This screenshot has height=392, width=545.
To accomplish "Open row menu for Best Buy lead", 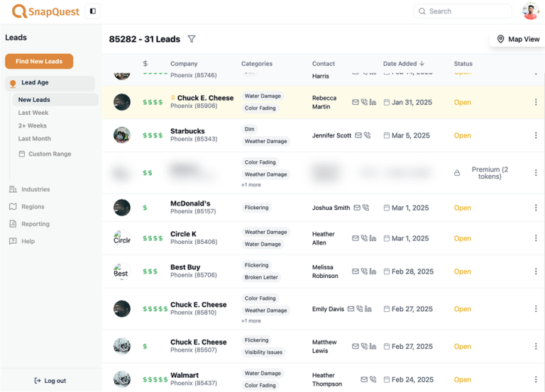I will [536, 271].
